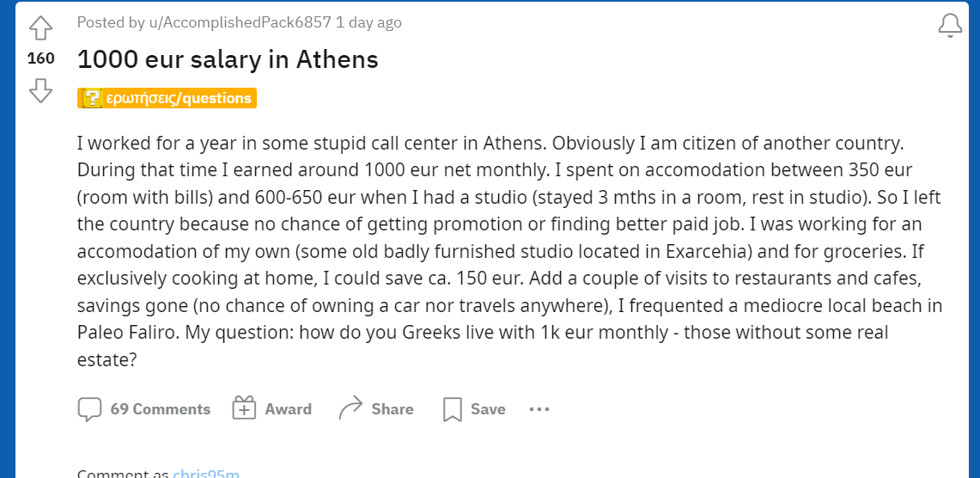Click the gift box award icon
980x478 pixels.
click(245, 409)
